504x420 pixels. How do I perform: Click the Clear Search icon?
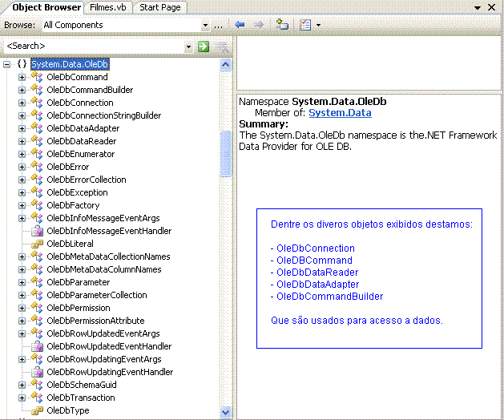pyautogui.click(x=222, y=47)
